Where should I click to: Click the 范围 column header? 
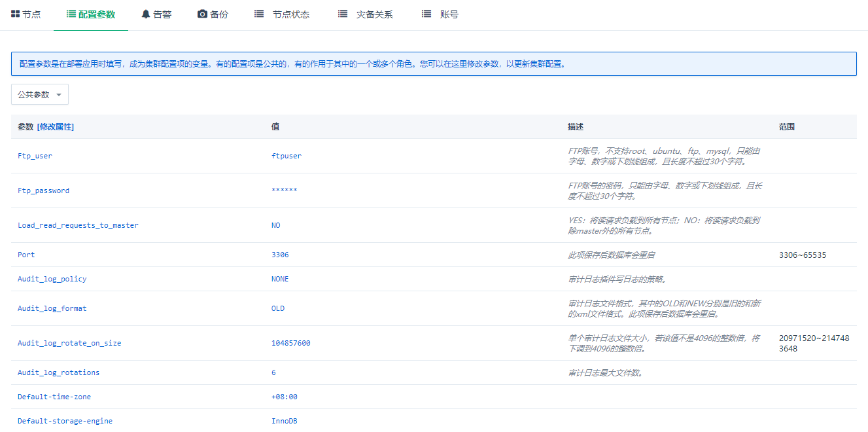[787, 127]
